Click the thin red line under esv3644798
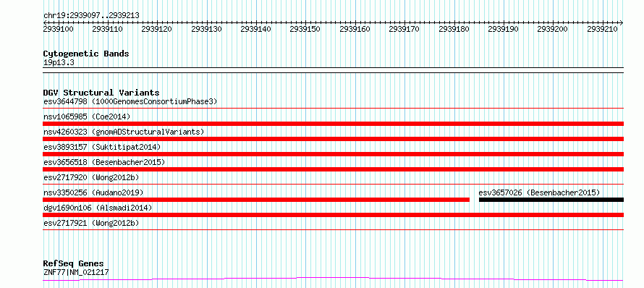The image size is (644, 288). [333, 109]
